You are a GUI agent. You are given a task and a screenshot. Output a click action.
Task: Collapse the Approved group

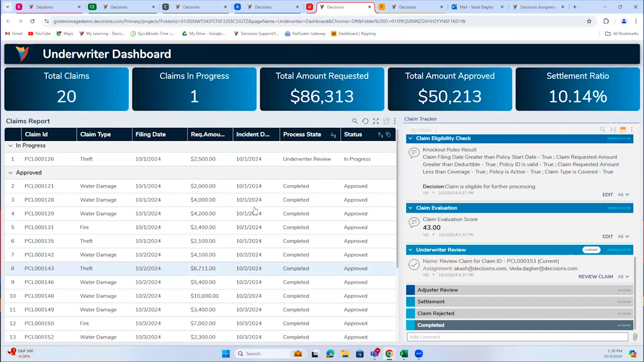[10, 173]
